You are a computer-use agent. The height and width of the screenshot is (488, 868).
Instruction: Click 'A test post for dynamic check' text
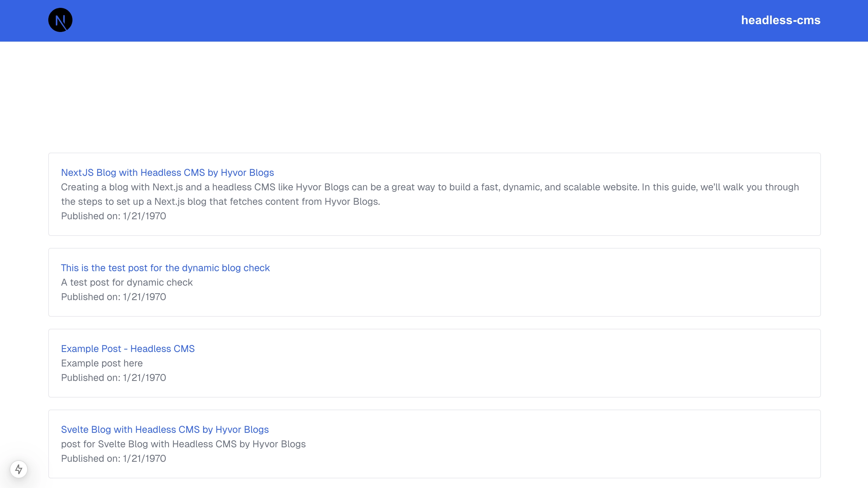(x=127, y=282)
